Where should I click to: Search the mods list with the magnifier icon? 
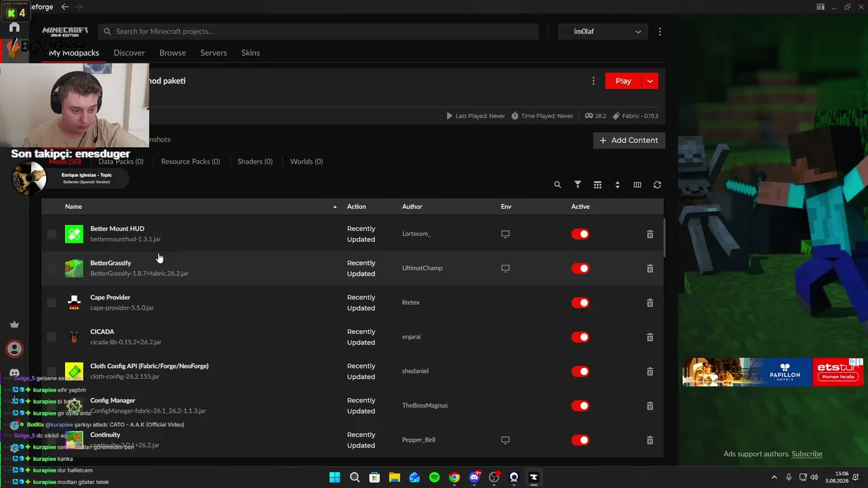click(x=557, y=184)
